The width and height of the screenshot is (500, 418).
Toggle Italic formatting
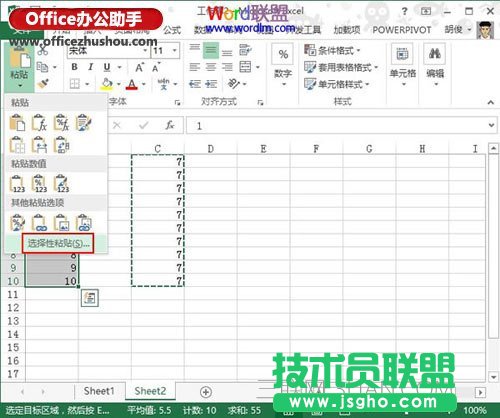pos(91,67)
